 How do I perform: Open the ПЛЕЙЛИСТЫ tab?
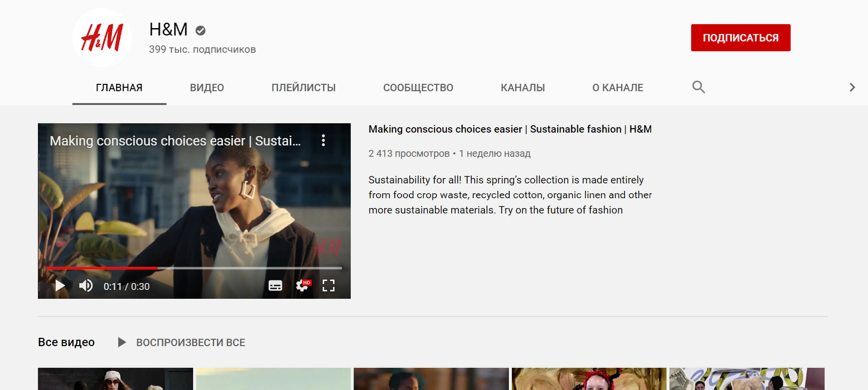pos(303,88)
